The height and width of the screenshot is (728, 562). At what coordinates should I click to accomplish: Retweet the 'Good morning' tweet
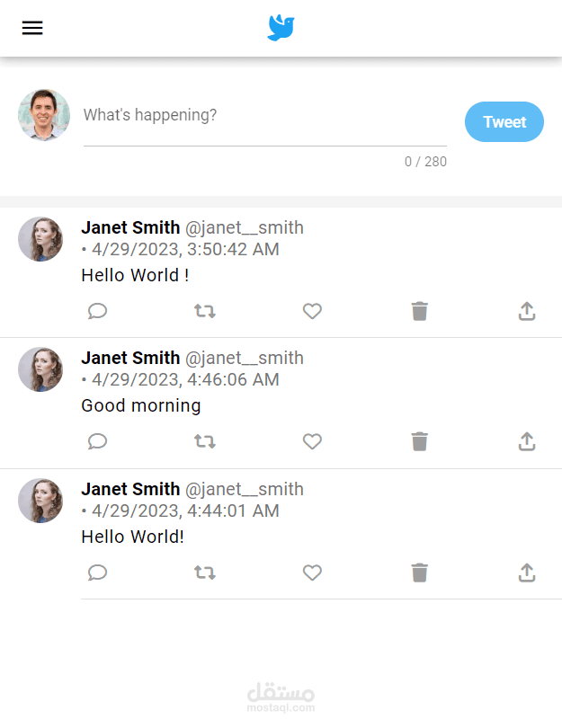[x=205, y=441]
